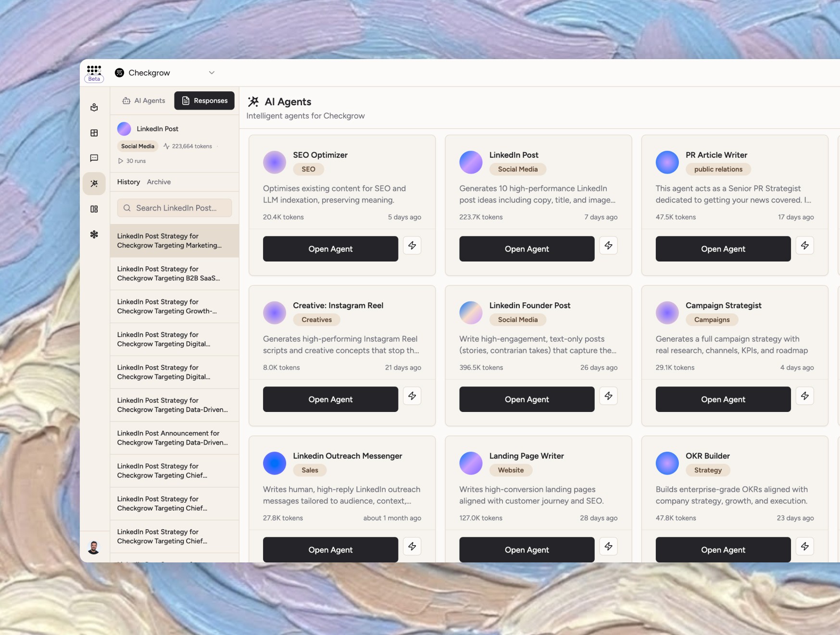The width and height of the screenshot is (840, 635).
Task: Click the Website tag
Action: pos(511,470)
